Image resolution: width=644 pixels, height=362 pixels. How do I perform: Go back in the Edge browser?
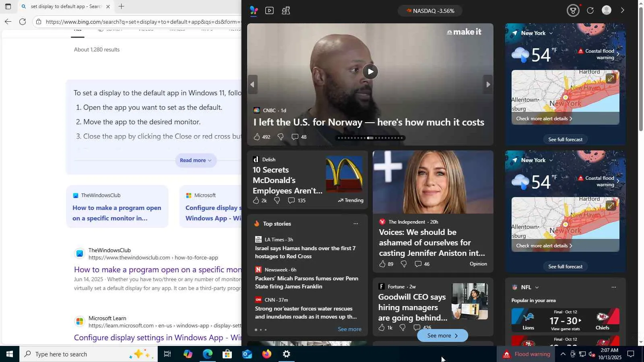[x=8, y=22]
